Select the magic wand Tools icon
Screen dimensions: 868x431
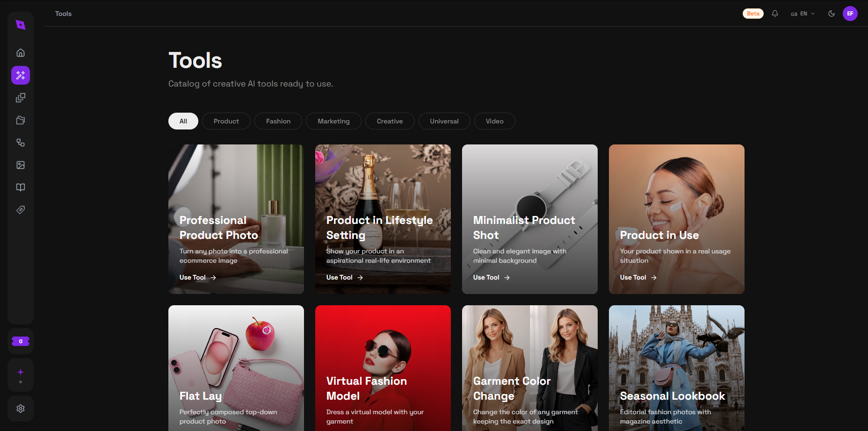(21, 75)
